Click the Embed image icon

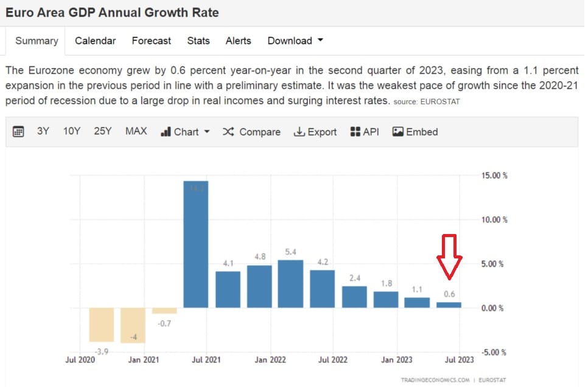point(398,132)
